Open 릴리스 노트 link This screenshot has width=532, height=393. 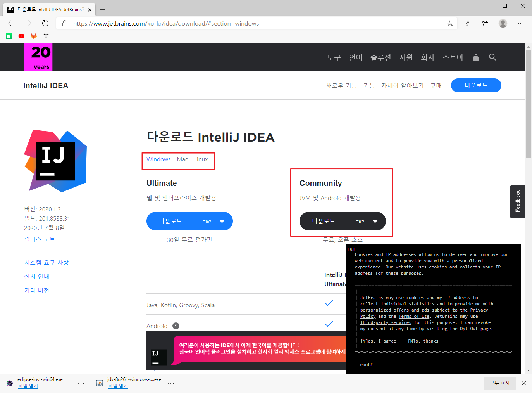pos(40,239)
